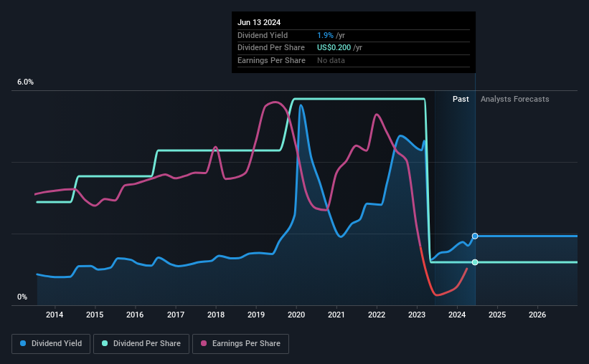Click the 2020 x-axis label
Image resolution: width=589 pixels, height=364 pixels.
(296, 315)
